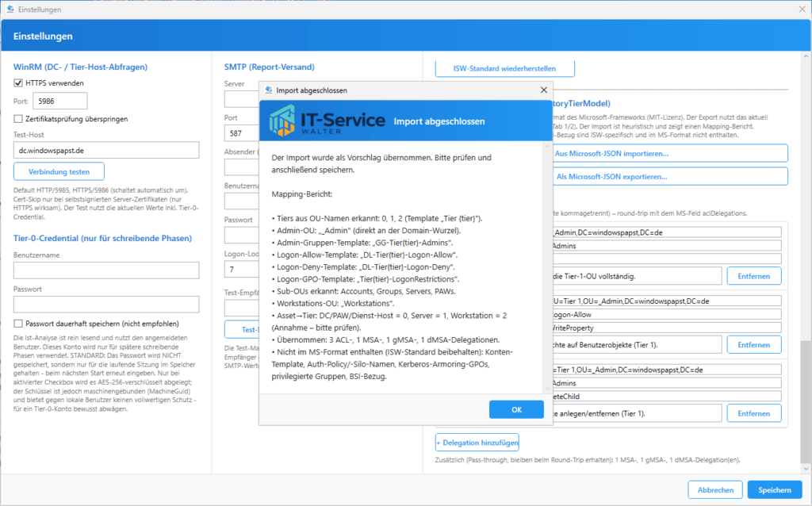The height and width of the screenshot is (506, 812).
Task: Click the settings panel vertical scrollbar thumb
Action: coord(806,401)
